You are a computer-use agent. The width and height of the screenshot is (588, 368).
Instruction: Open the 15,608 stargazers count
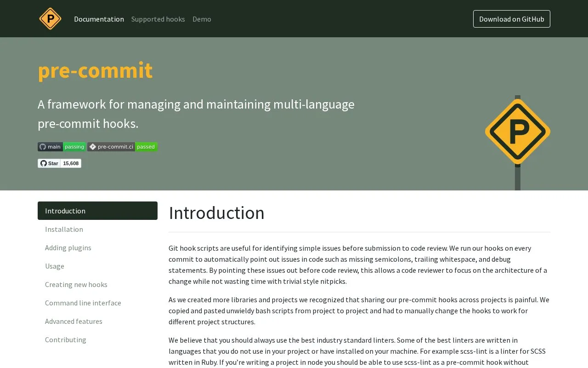pyautogui.click(x=71, y=163)
